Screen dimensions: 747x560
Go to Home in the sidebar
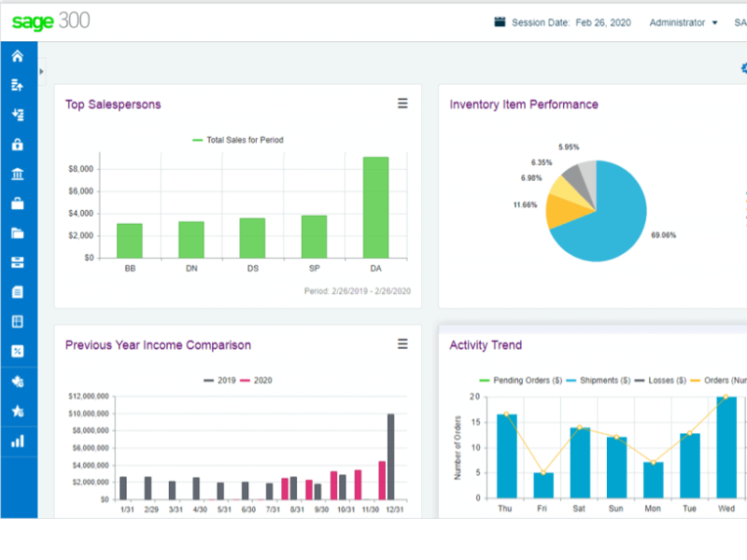tap(17, 57)
